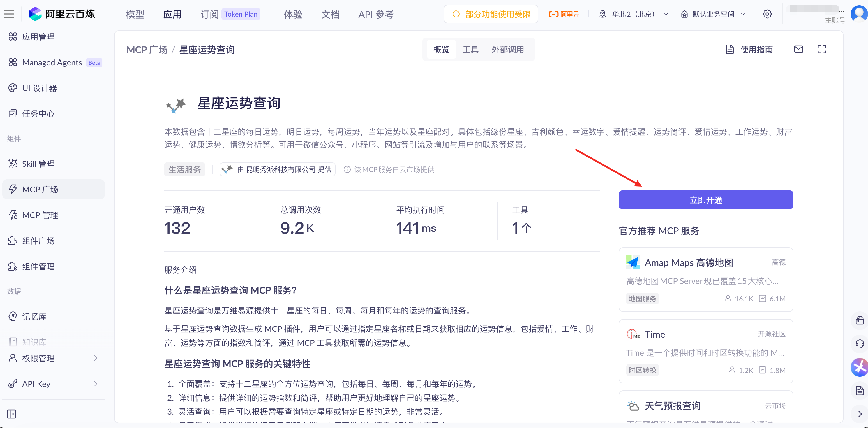This screenshot has height=428, width=868.
Task: Open the 默认业务空间 workspace dropdown
Action: [713, 14]
